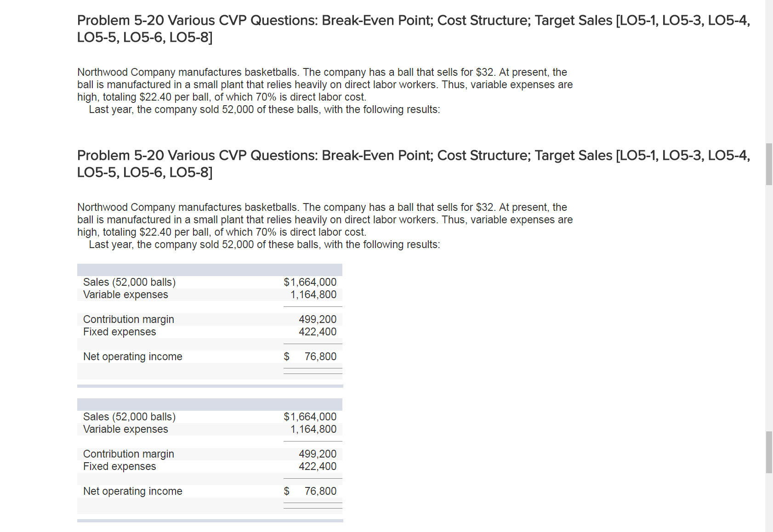Select Fixed expenses label in second table
This screenshot has height=532, width=773.
pyautogui.click(x=119, y=466)
